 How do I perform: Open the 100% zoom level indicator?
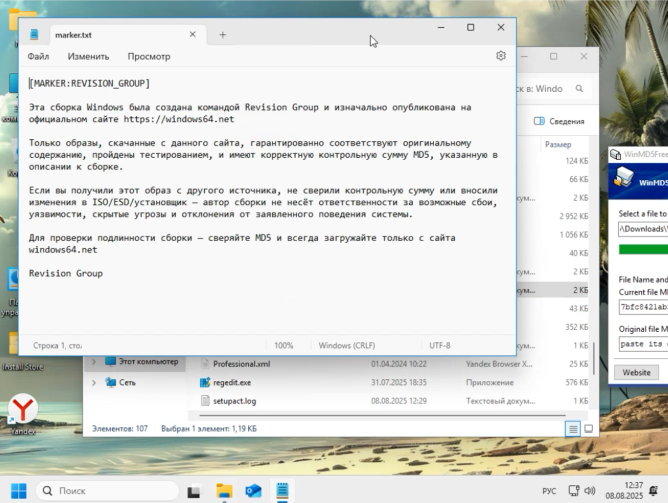coord(284,345)
